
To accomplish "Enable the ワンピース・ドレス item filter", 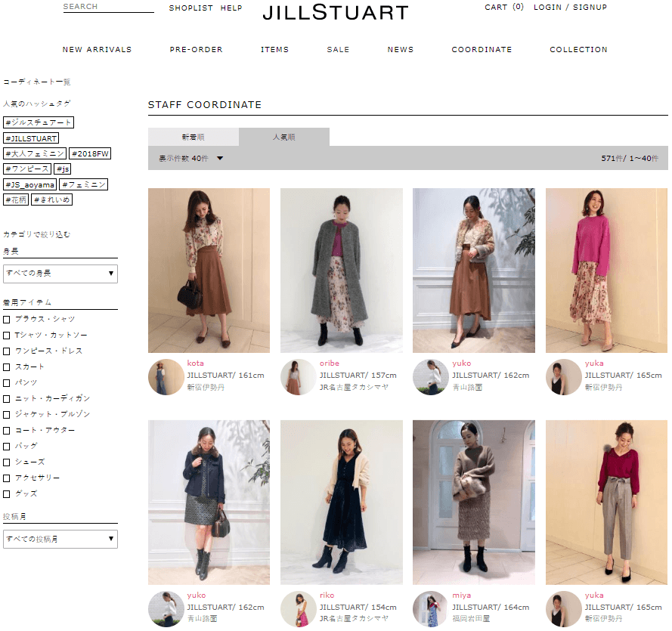I will 7,351.
